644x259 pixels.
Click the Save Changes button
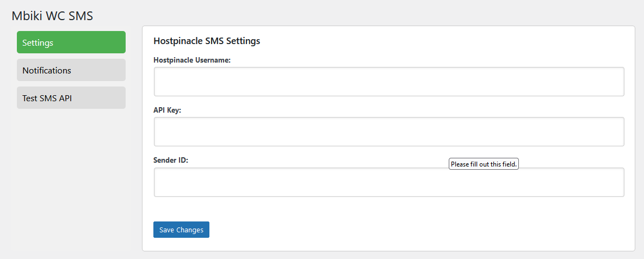pos(181,230)
